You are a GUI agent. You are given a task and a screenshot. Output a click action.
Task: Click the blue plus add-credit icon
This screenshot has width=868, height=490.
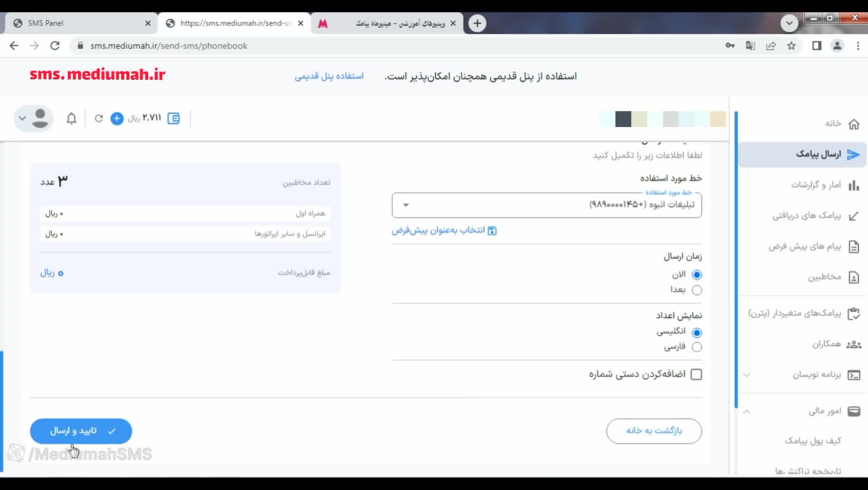(117, 118)
